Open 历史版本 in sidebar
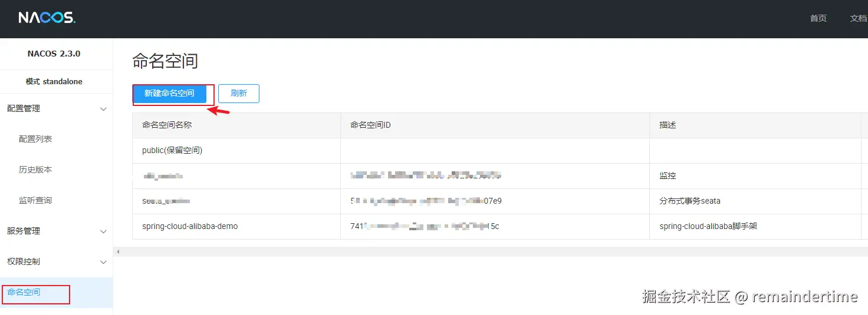 [x=35, y=170]
